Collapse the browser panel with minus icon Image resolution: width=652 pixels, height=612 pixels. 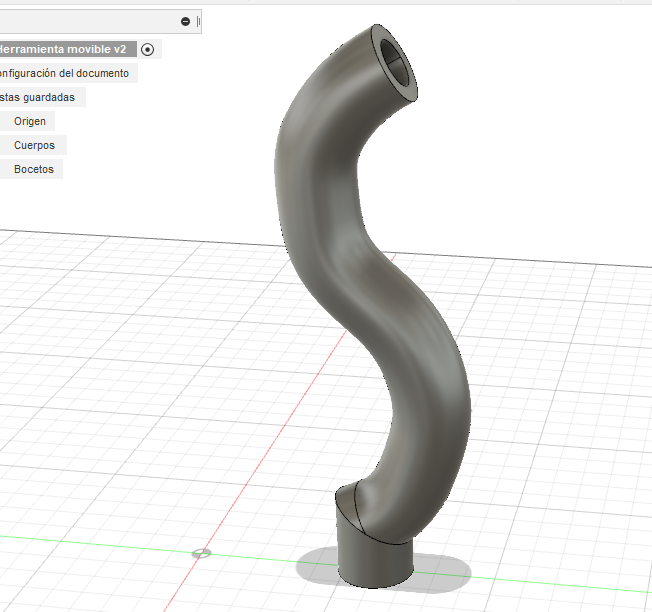point(185,21)
